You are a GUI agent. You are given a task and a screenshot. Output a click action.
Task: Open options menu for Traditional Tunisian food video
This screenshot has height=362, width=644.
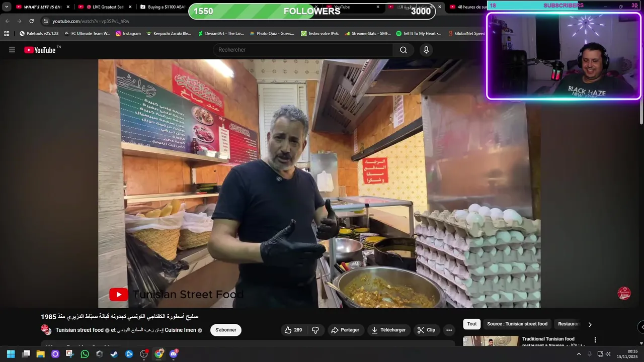click(595, 340)
